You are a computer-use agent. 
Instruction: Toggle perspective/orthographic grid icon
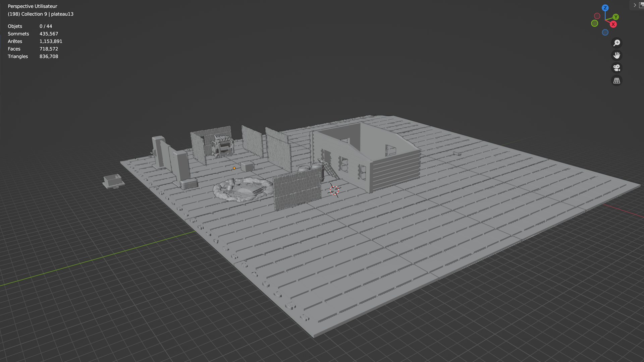(616, 81)
